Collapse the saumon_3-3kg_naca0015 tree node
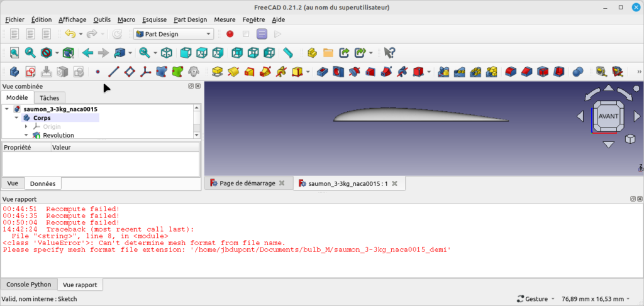644x306 pixels. pyautogui.click(x=8, y=109)
